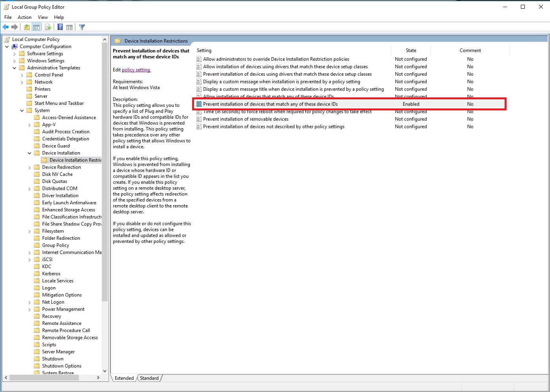Click the icon for Allow administrators to override policy
550x392 pixels.
[x=199, y=59]
